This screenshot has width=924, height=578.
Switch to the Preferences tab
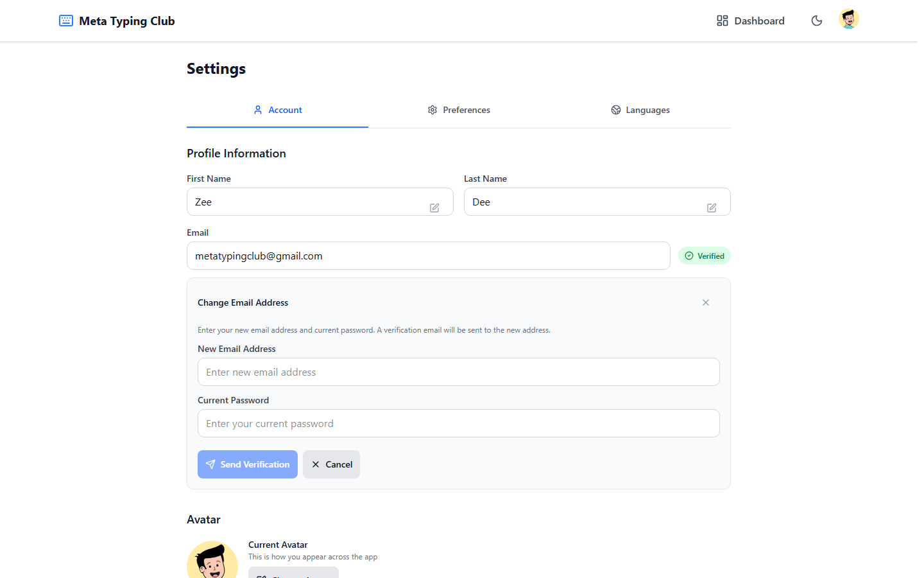click(x=459, y=110)
